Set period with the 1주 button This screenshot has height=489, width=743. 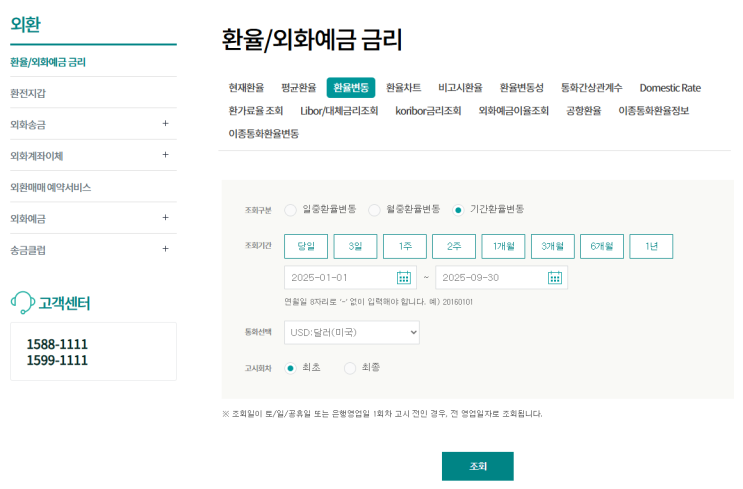point(405,246)
